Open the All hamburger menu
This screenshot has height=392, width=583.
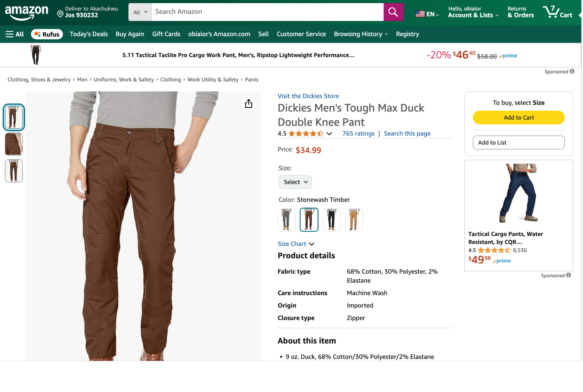tap(14, 34)
